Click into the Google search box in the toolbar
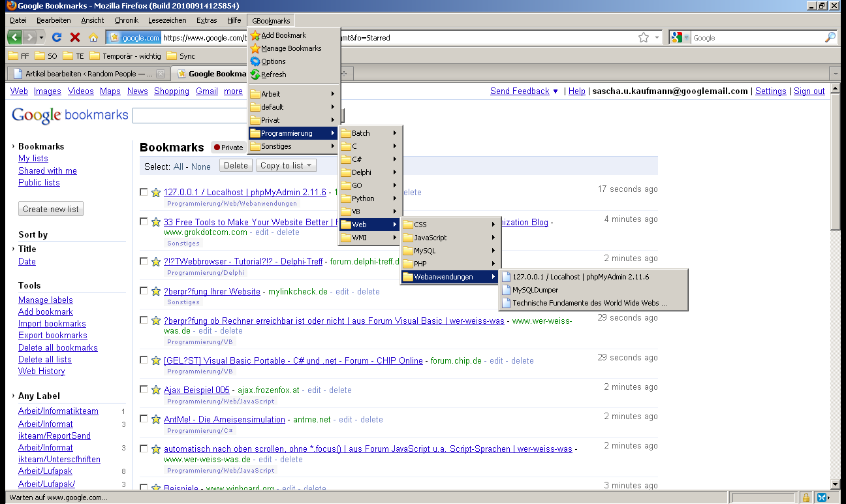 pyautogui.click(x=756, y=37)
